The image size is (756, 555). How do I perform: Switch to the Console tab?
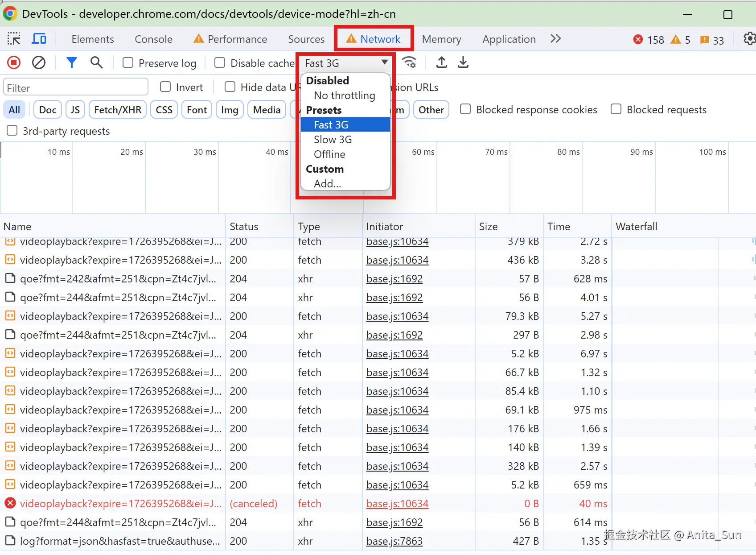click(x=153, y=39)
